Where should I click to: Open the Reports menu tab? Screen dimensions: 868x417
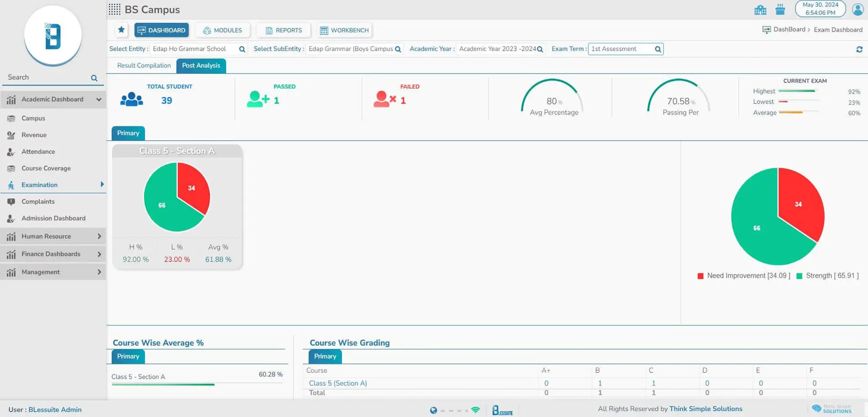tap(283, 30)
